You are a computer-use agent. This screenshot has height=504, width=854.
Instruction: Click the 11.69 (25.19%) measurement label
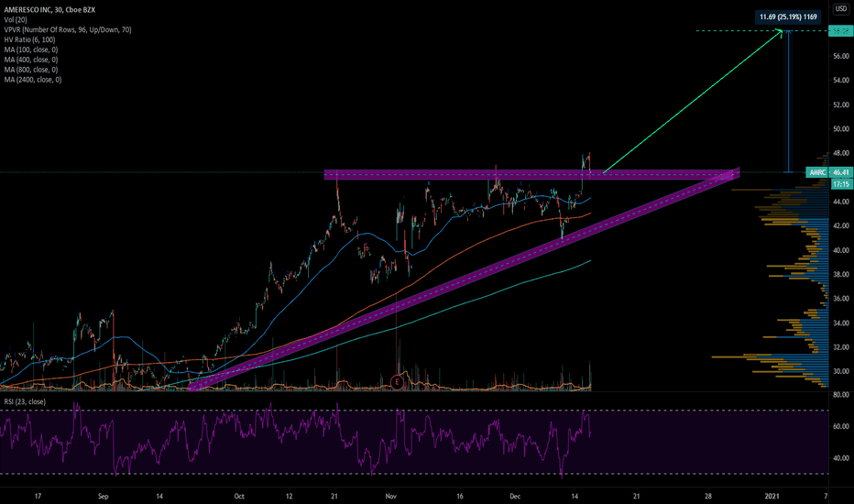coord(788,16)
